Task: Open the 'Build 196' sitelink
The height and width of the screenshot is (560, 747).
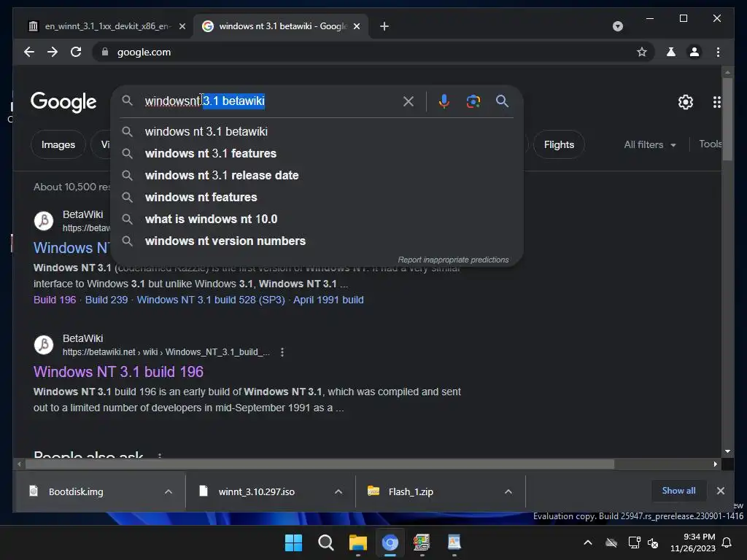Action: click(55, 300)
